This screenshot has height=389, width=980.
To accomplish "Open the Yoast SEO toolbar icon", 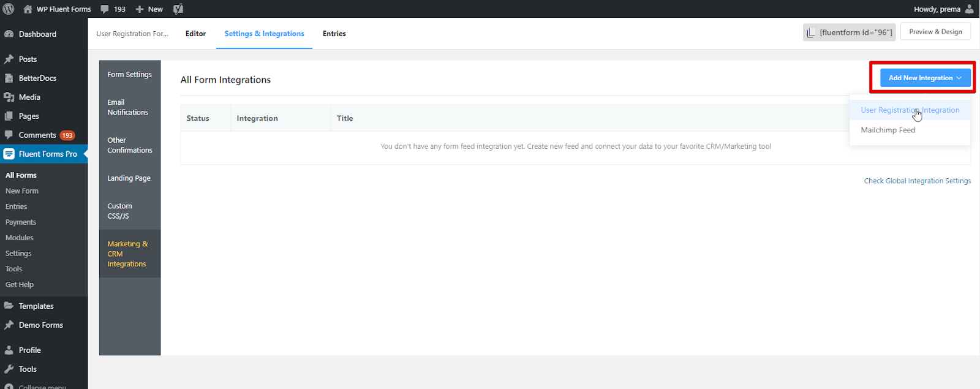I will [178, 9].
